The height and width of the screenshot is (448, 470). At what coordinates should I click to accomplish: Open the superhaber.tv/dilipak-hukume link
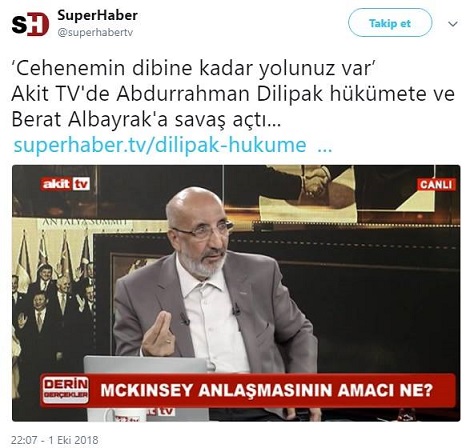pyautogui.click(x=160, y=145)
